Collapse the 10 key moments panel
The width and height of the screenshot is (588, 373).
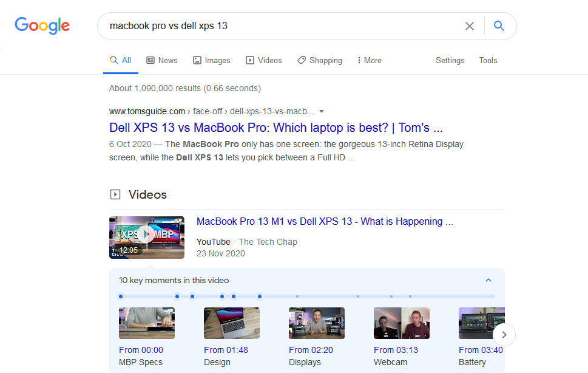pyautogui.click(x=488, y=280)
